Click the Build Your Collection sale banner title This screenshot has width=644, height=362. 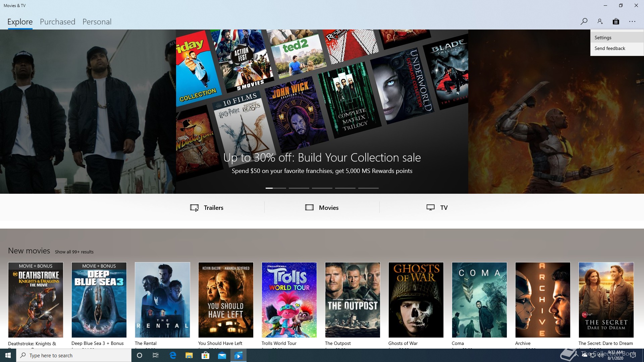tap(322, 158)
